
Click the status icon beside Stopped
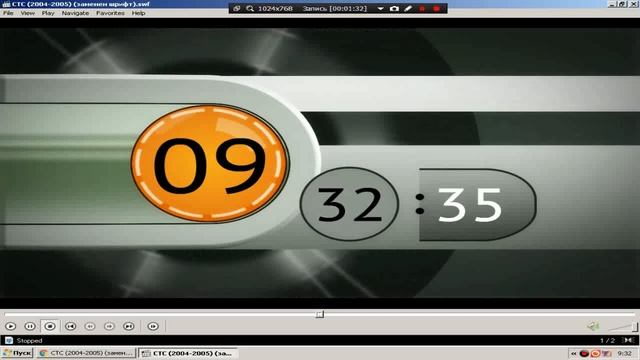coord(9,340)
